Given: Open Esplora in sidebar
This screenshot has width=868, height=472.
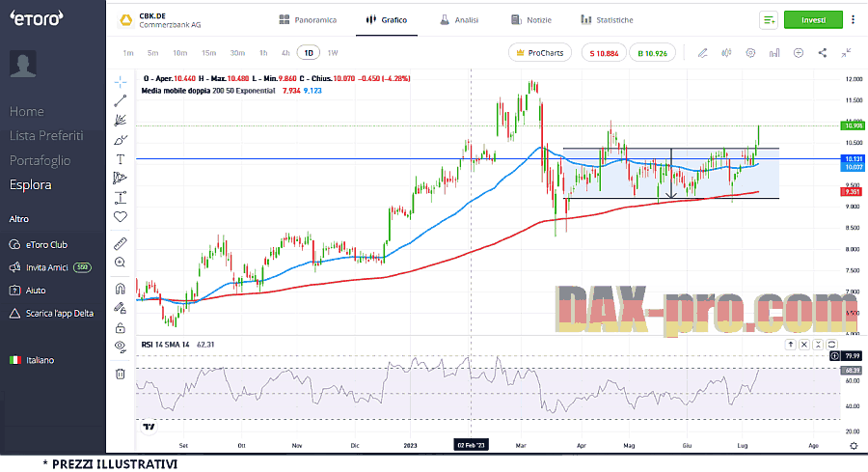Looking at the screenshot, I should pyautogui.click(x=31, y=185).
